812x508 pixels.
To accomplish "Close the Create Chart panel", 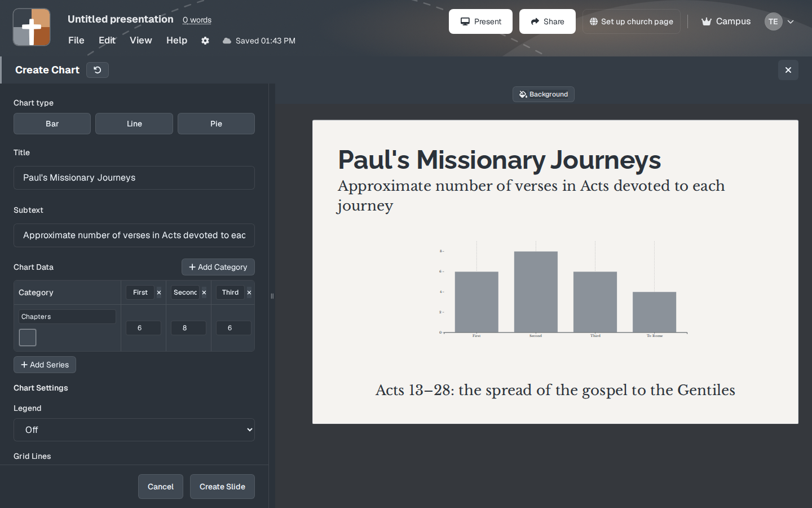I will (x=788, y=70).
